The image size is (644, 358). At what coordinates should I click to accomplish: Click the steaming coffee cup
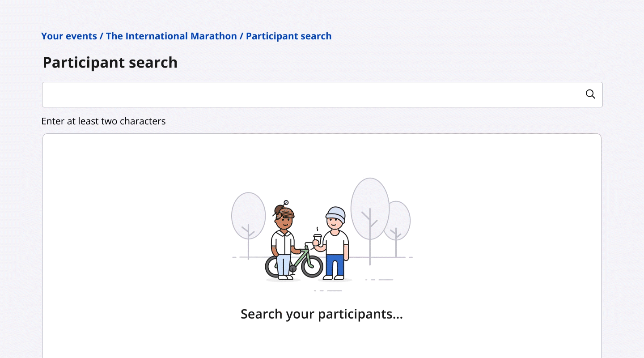pyautogui.click(x=318, y=238)
